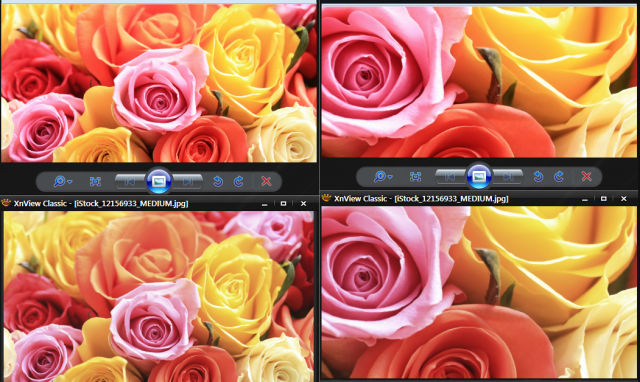Rotate image counterclockwise in left viewer toolbar
This screenshot has width=640, height=382.
pos(218,181)
